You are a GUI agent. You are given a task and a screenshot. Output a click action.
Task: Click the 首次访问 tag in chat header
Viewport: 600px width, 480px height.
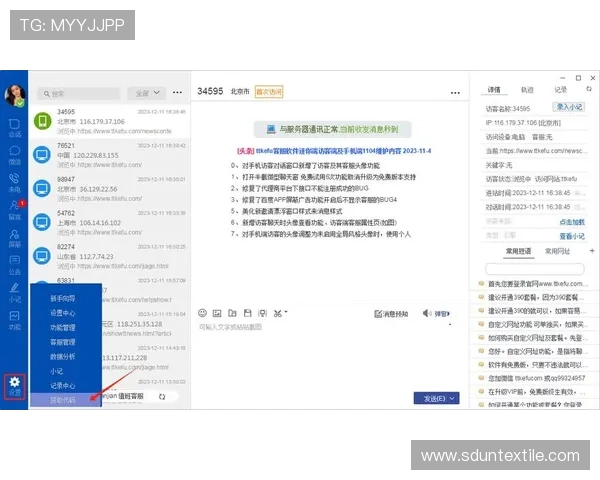click(269, 91)
